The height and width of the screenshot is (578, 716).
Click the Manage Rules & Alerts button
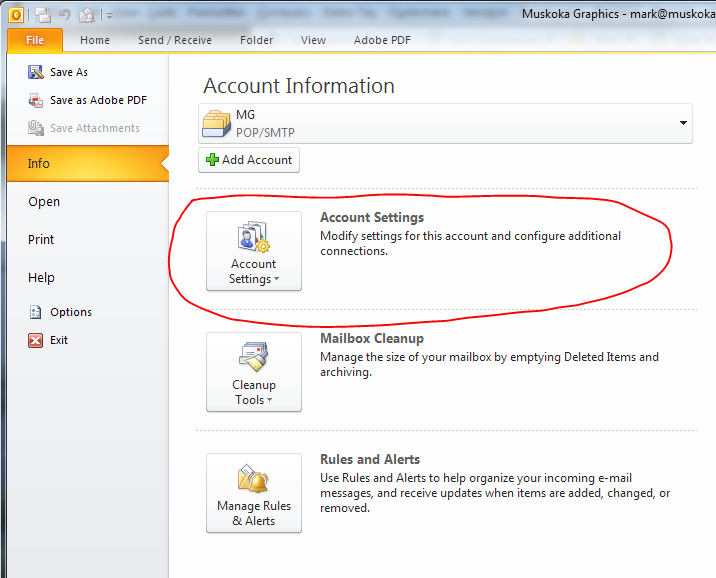click(x=254, y=493)
